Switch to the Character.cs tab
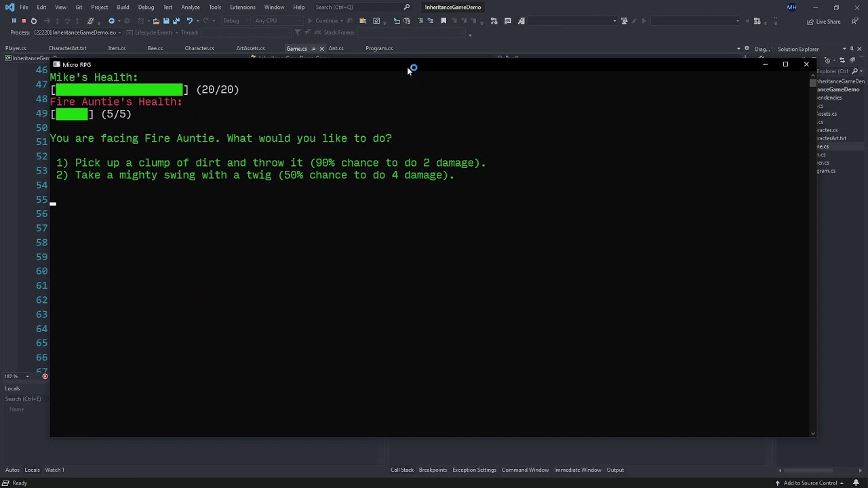 [x=199, y=49]
